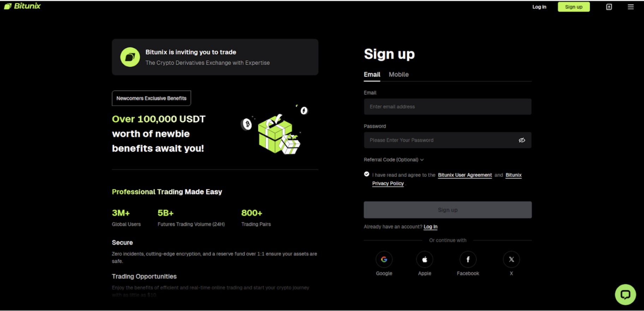Viewport: 644px width, 311px height.
Task: Focus the email address input field
Action: click(448, 106)
